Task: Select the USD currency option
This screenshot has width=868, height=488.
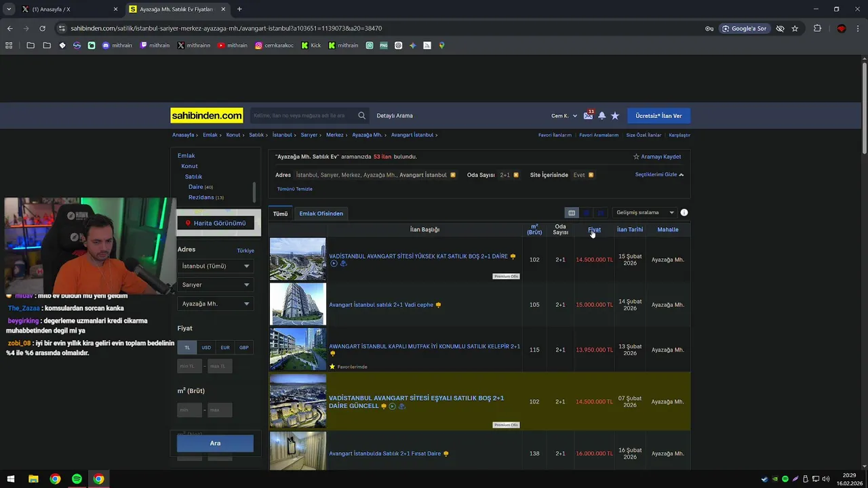Action: pyautogui.click(x=206, y=348)
